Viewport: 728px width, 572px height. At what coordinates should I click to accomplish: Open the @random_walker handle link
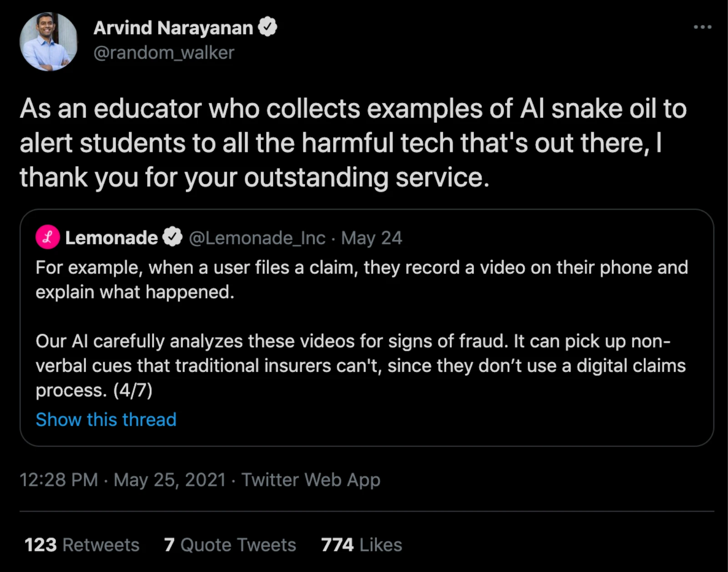(x=164, y=53)
